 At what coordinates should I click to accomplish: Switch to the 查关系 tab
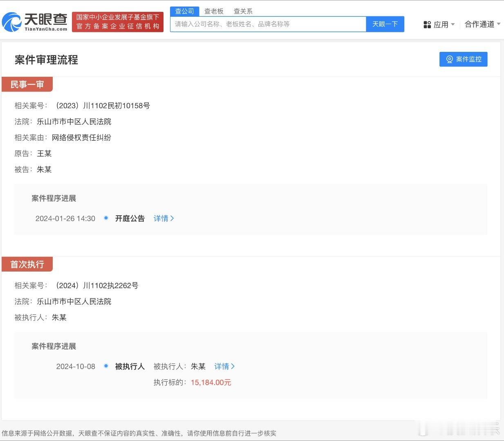point(243,11)
